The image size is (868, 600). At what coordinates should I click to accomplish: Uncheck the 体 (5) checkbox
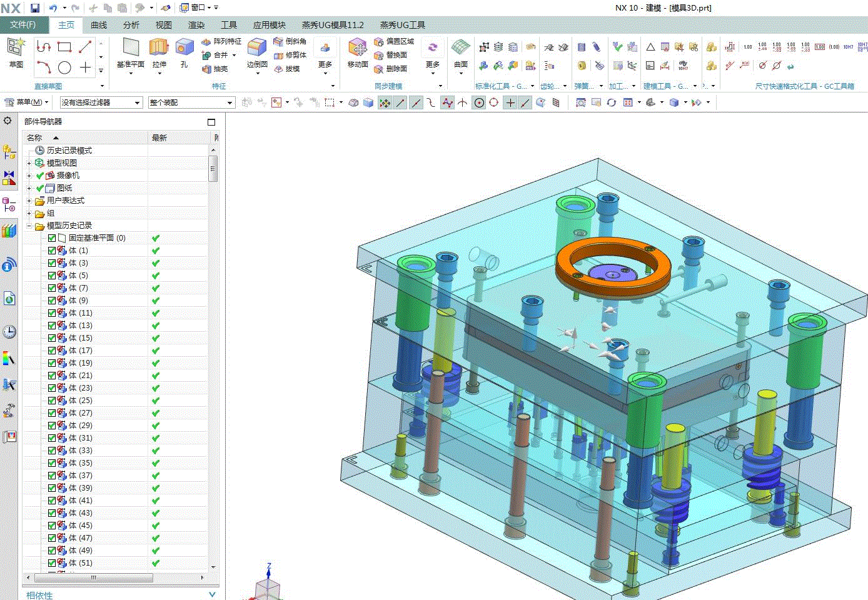pos(52,276)
